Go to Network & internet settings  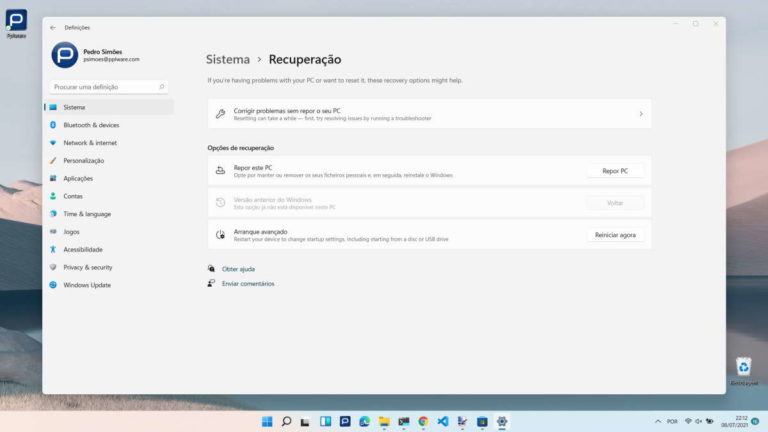click(90, 143)
